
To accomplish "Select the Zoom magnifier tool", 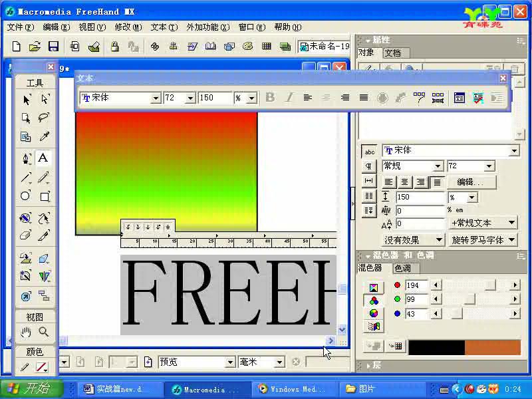I will pyautogui.click(x=43, y=331).
